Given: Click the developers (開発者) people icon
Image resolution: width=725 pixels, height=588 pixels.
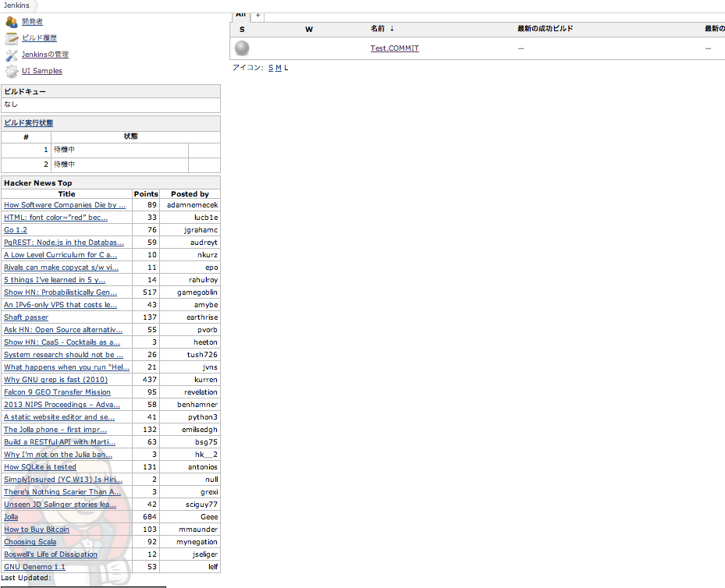Looking at the screenshot, I should pyautogui.click(x=12, y=22).
